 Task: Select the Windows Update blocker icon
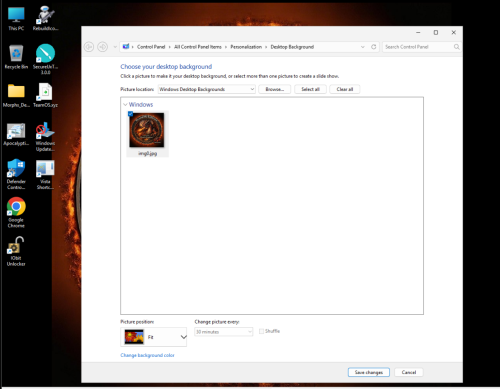tap(45, 136)
